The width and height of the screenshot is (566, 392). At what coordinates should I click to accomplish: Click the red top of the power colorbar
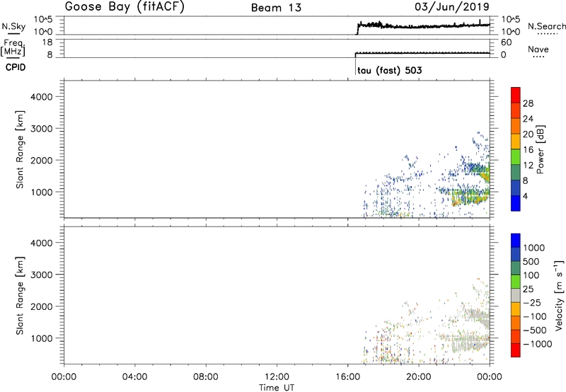pyautogui.click(x=516, y=95)
